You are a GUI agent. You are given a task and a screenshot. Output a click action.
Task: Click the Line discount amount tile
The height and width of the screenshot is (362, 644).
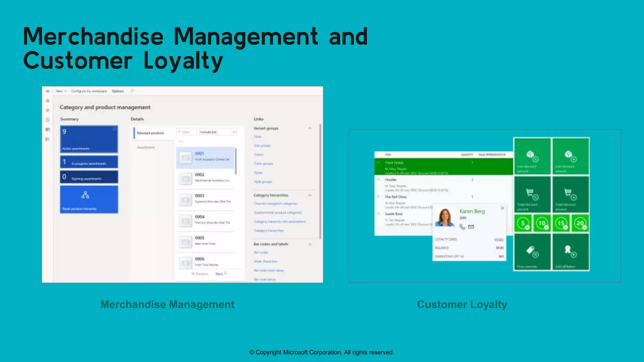pos(571,156)
